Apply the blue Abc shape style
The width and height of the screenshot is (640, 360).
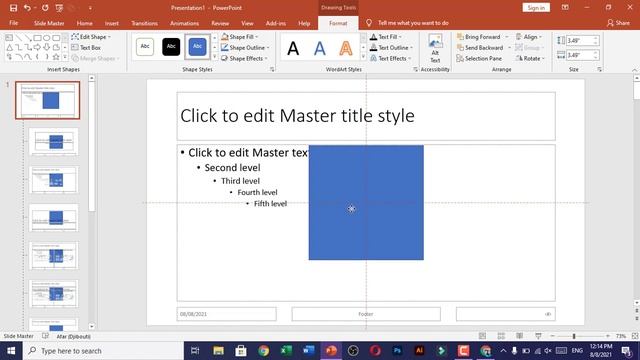[x=197, y=47]
